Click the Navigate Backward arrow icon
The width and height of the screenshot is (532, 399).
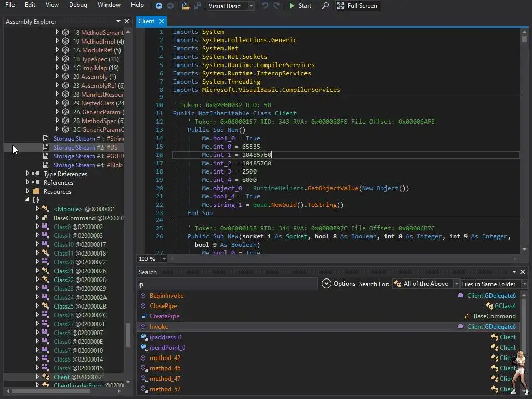[159, 6]
